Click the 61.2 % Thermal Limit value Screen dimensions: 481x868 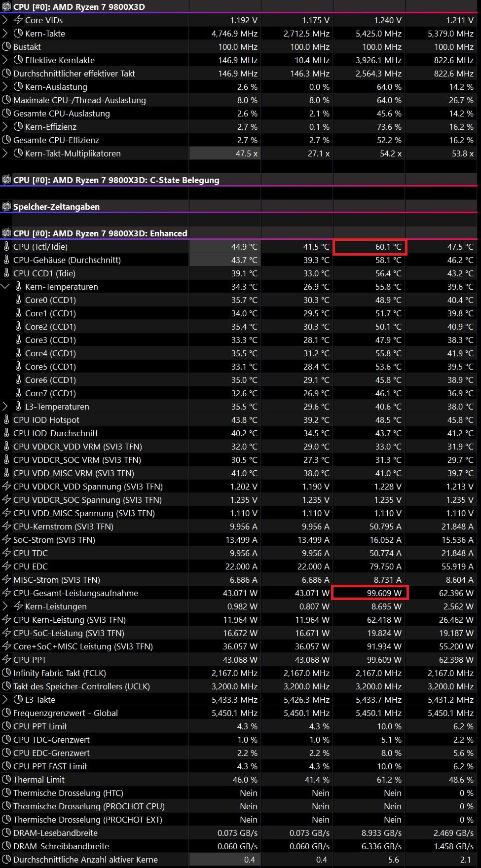389,780
